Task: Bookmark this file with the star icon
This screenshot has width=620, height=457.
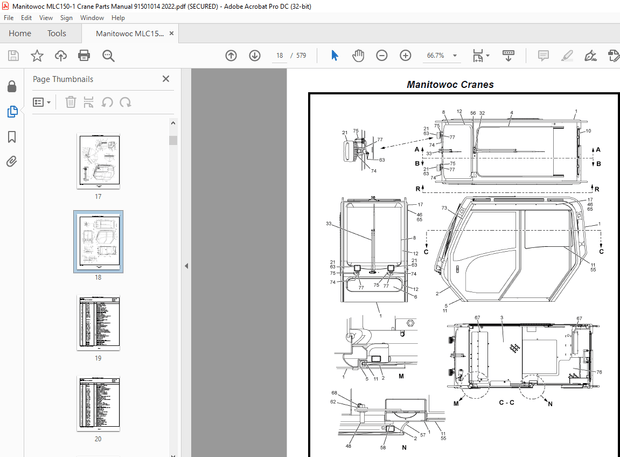Action: coord(37,56)
